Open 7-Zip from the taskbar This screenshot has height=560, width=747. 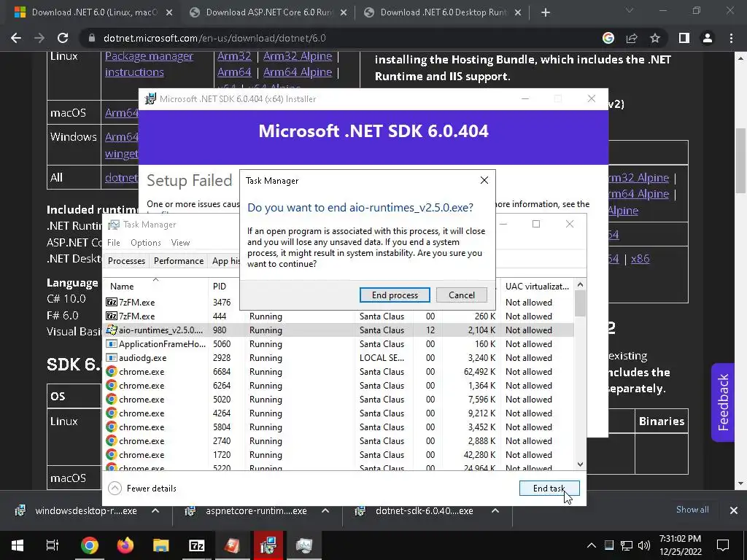click(197, 545)
